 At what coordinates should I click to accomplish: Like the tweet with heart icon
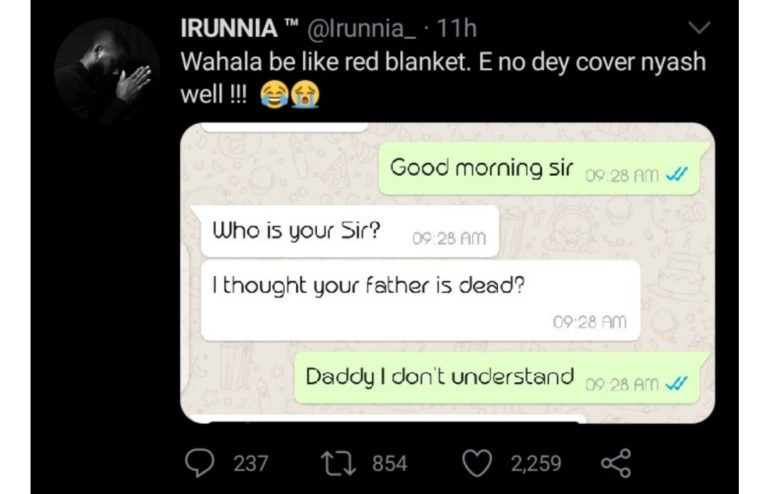[x=477, y=463]
